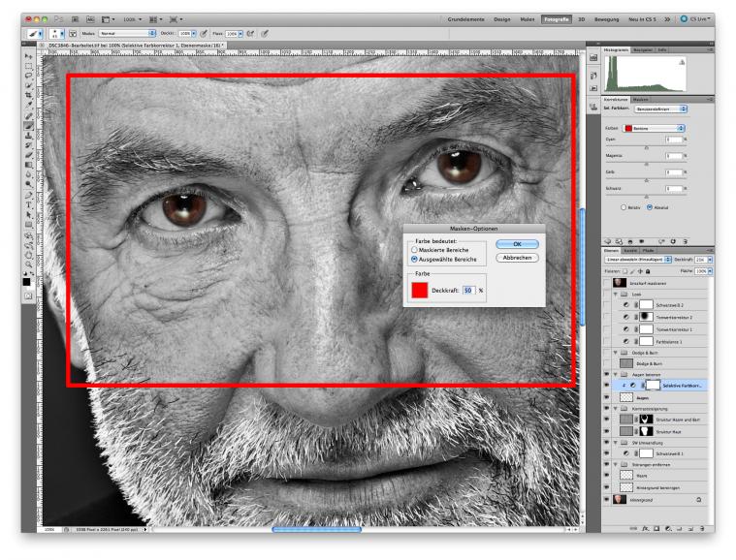Select the Zoom tool in the toolbox

point(28,265)
